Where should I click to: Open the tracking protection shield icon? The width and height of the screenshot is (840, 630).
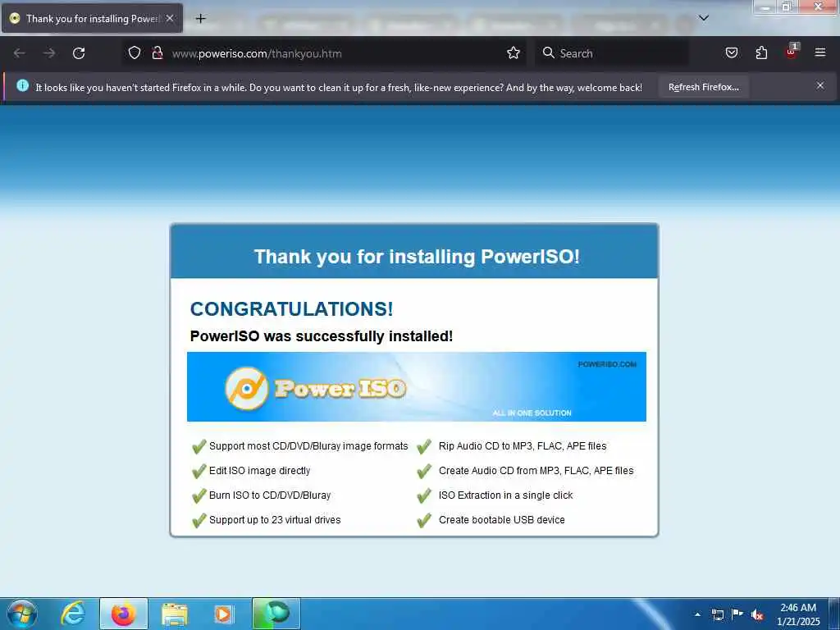pyautogui.click(x=135, y=52)
